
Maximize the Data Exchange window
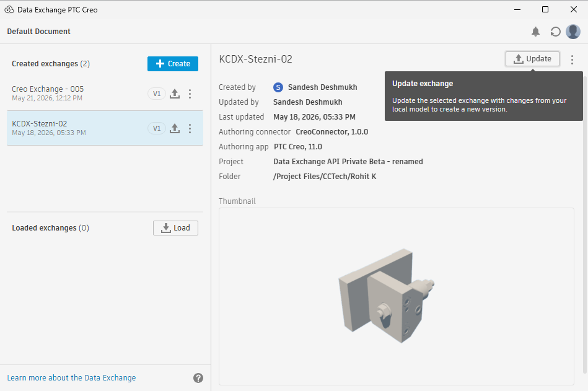(545, 10)
